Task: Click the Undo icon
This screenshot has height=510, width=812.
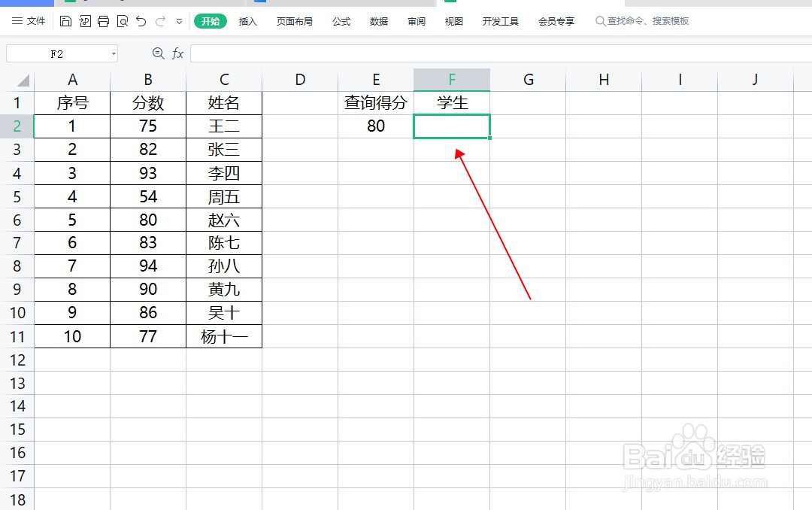Action: [x=141, y=22]
